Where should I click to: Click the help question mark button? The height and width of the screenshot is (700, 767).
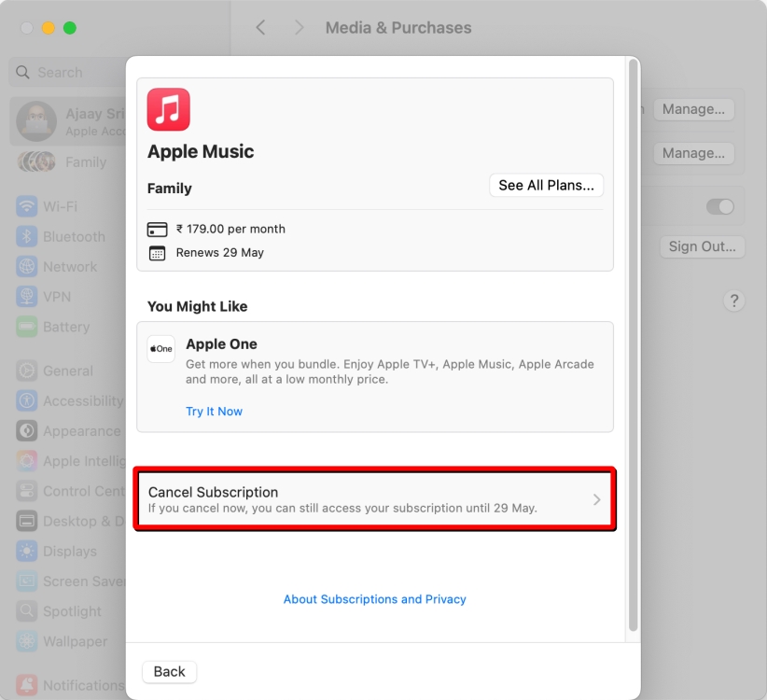coord(733,301)
